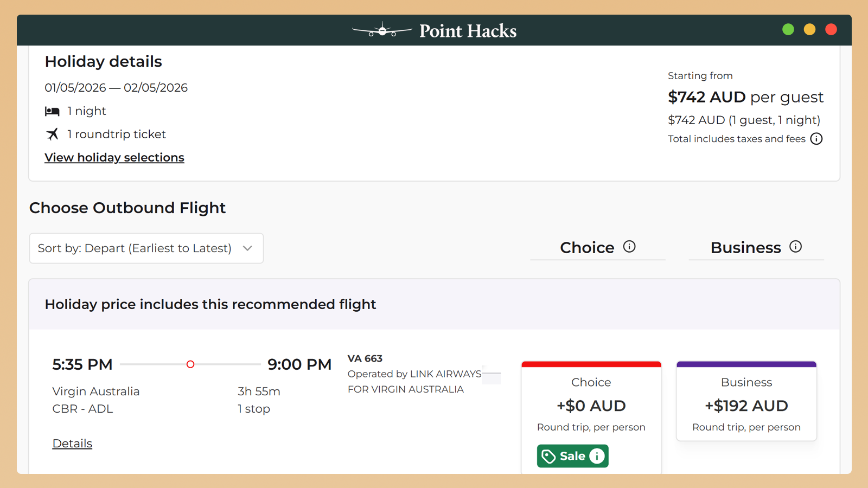Click info icon next to taxes and fees

[816, 139]
